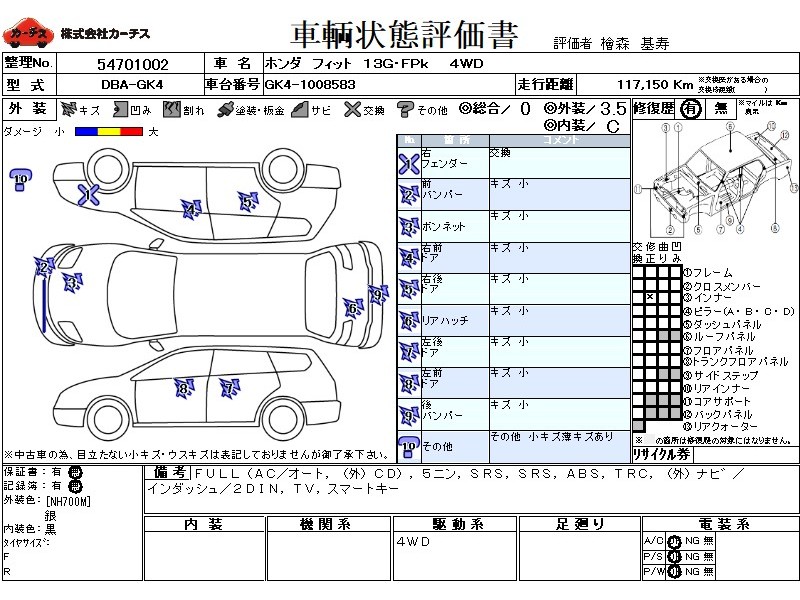The height and width of the screenshot is (600, 800).
Task: Click the リサイクル券 label
Action: tap(662, 454)
